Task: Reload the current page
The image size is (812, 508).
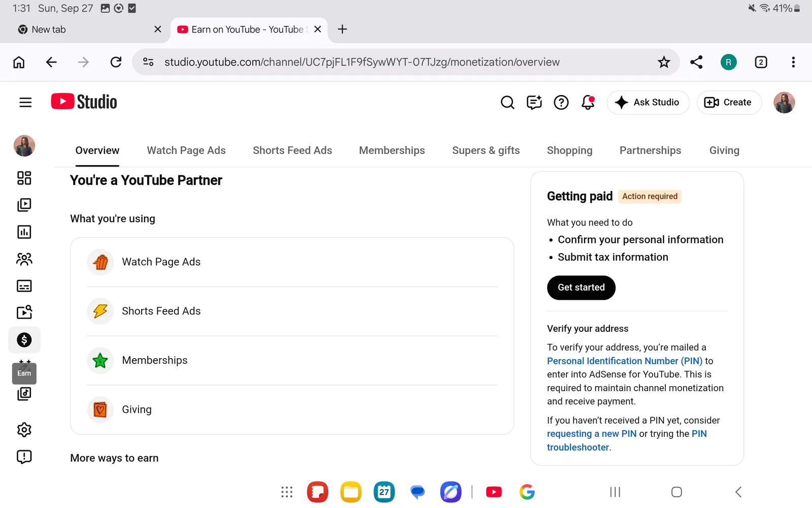Action: click(116, 62)
